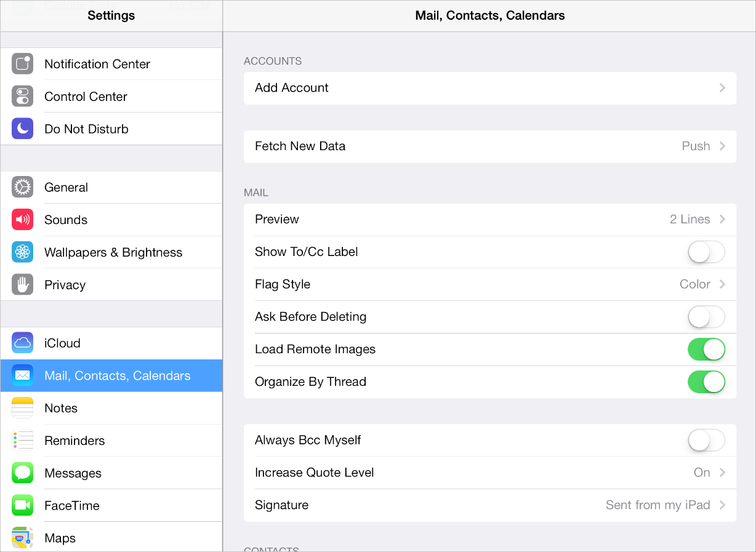This screenshot has width=756, height=552.
Task: Disable Load Remote Images switch
Action: pyautogui.click(x=706, y=350)
